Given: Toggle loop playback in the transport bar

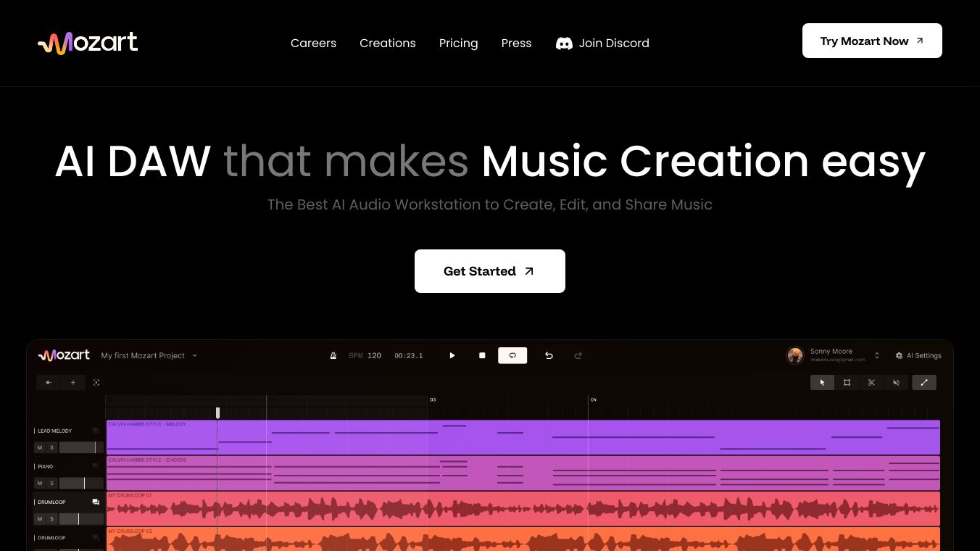Looking at the screenshot, I should coord(512,355).
